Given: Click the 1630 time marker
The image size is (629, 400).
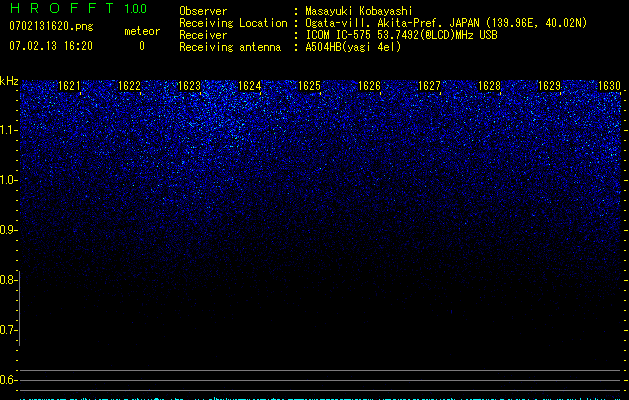Looking at the screenshot, I should click(609, 86).
